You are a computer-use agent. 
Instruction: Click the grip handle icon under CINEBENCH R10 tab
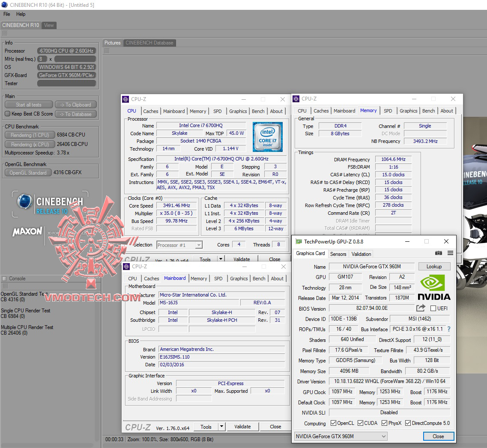[5, 33]
